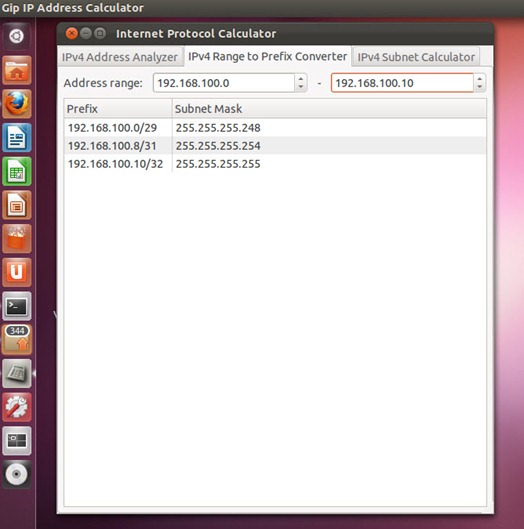The height and width of the screenshot is (529, 524).
Task: Open the Home Folder file manager icon
Action: click(17, 70)
